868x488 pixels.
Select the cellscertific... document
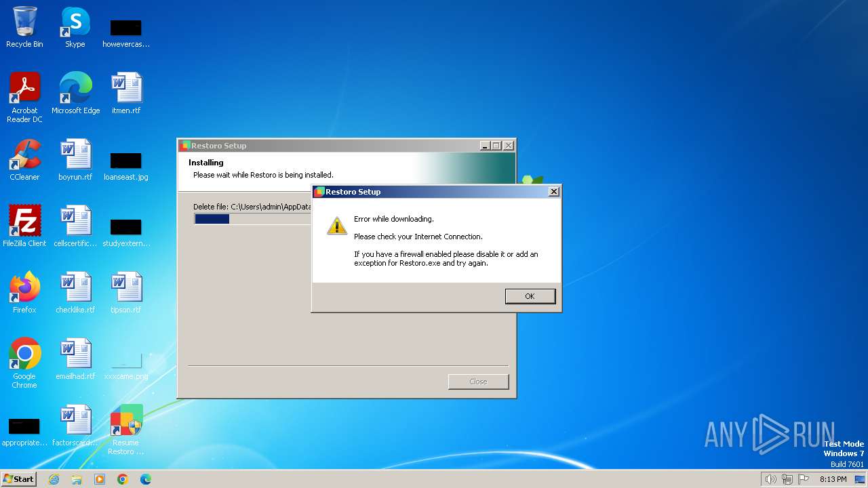(x=75, y=226)
